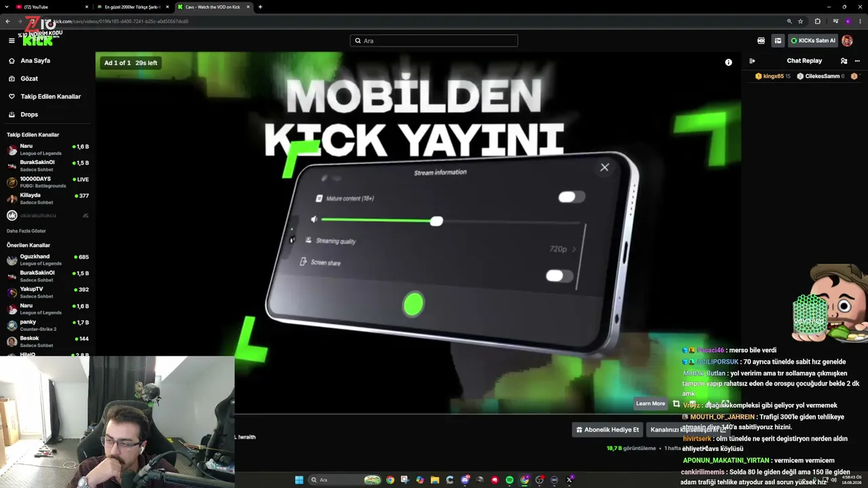The width and height of the screenshot is (868, 488).
Task: Click Abonelik Hediye Et button
Action: point(608,430)
